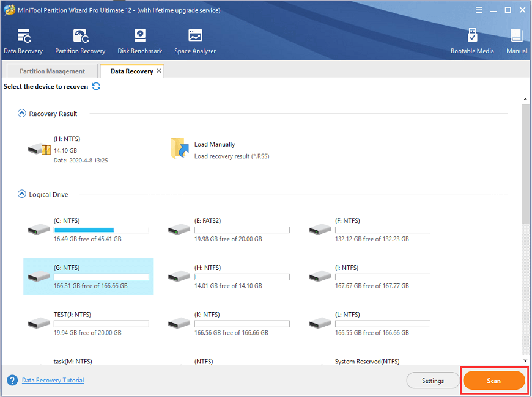Viewport: 532px width, 397px height.
Task: Select the K: NTFS drive icon
Action: (179, 323)
